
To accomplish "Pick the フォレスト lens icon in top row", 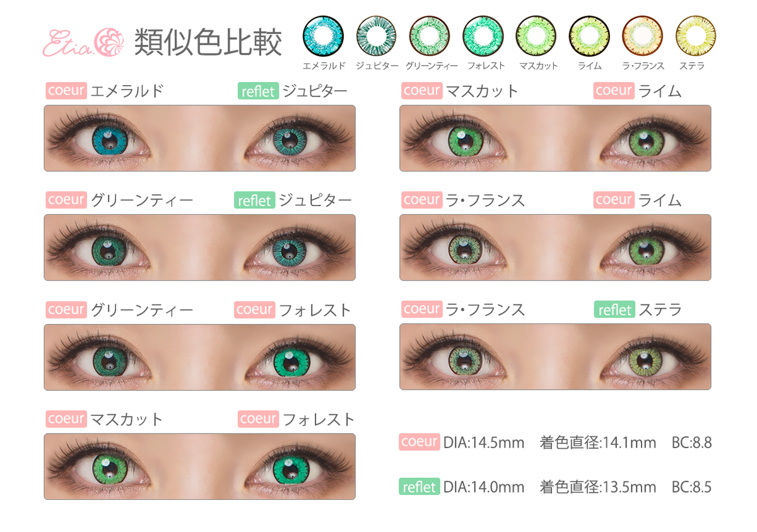I will [x=483, y=36].
